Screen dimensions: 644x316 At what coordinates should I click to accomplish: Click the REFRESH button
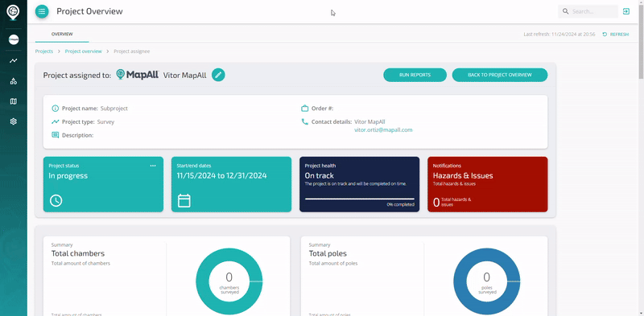tap(616, 35)
